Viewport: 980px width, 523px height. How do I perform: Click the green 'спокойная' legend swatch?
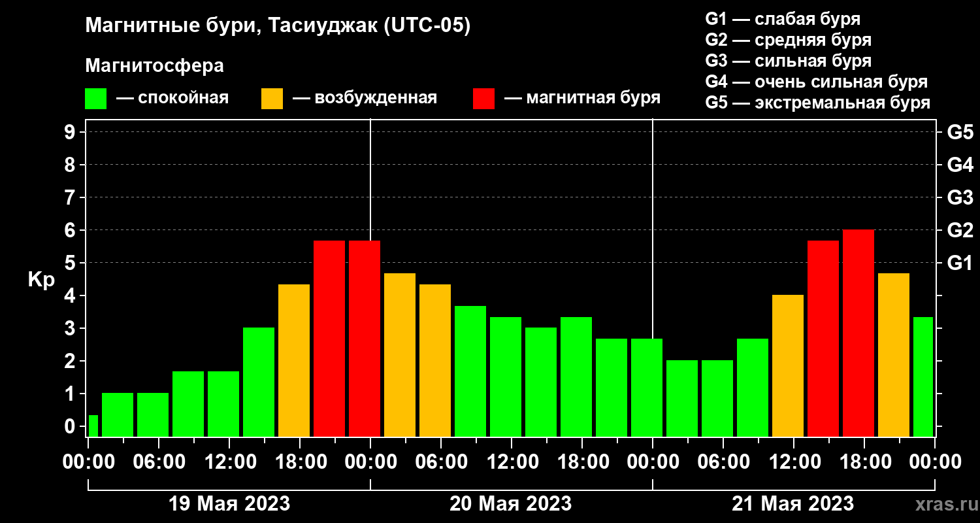tap(96, 99)
